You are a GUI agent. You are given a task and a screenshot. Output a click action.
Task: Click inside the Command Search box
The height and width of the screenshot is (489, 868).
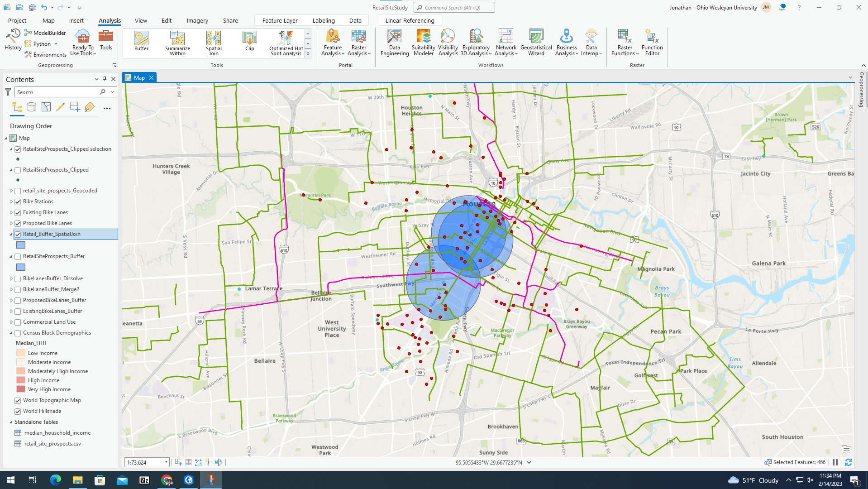454,7
